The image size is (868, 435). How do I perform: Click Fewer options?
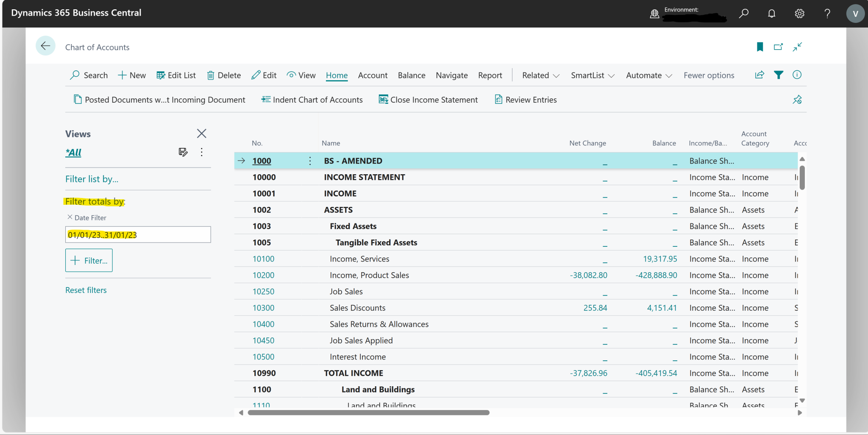pos(709,75)
